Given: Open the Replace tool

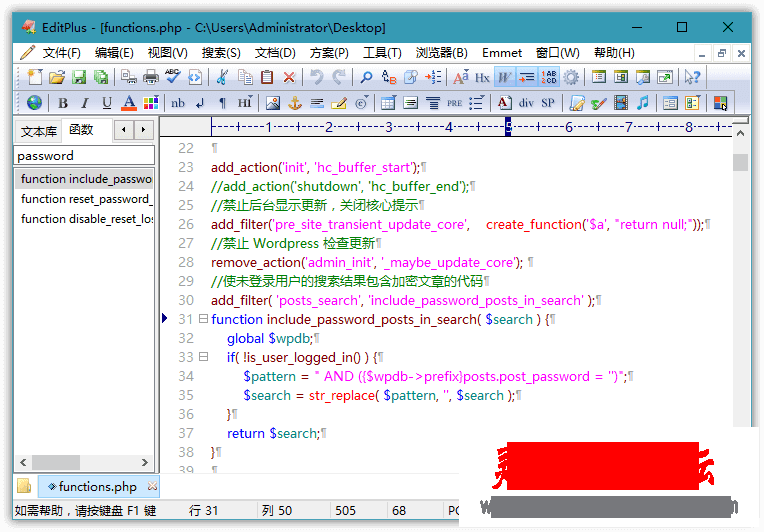Looking at the screenshot, I should coord(389,77).
